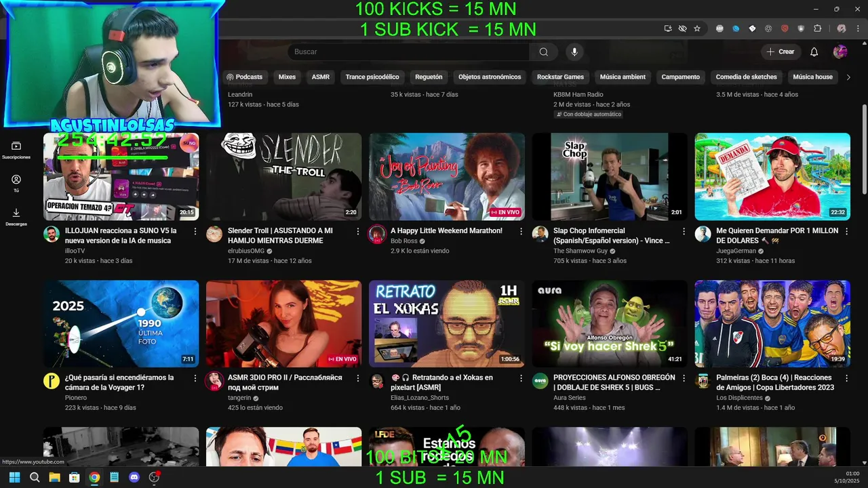
Task: Open Notepad from the taskbar
Action: click(114, 477)
